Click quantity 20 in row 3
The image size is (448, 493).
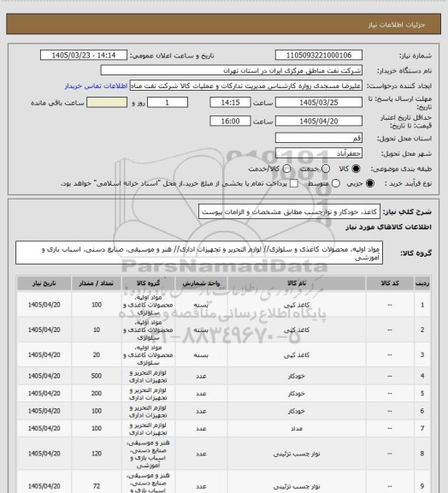[x=96, y=355]
